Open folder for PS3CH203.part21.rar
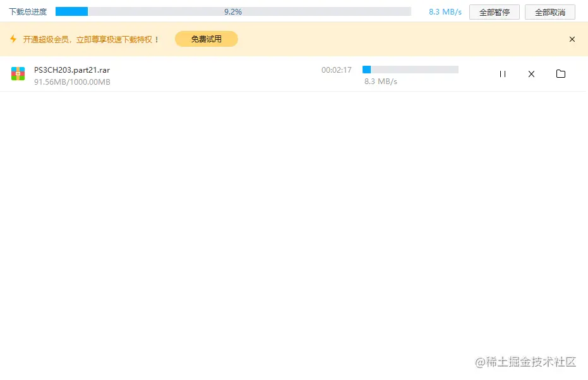 pos(561,74)
